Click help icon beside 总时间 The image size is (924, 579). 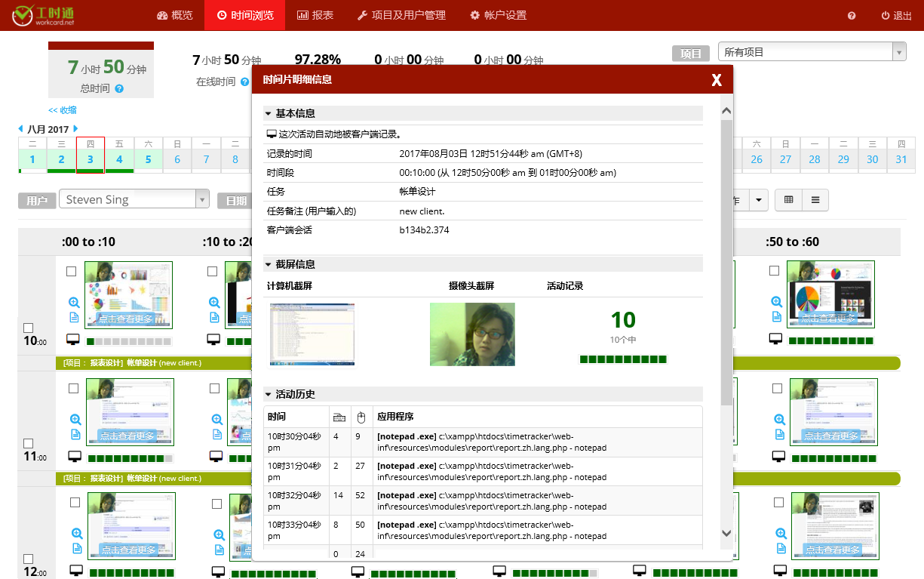(119, 89)
